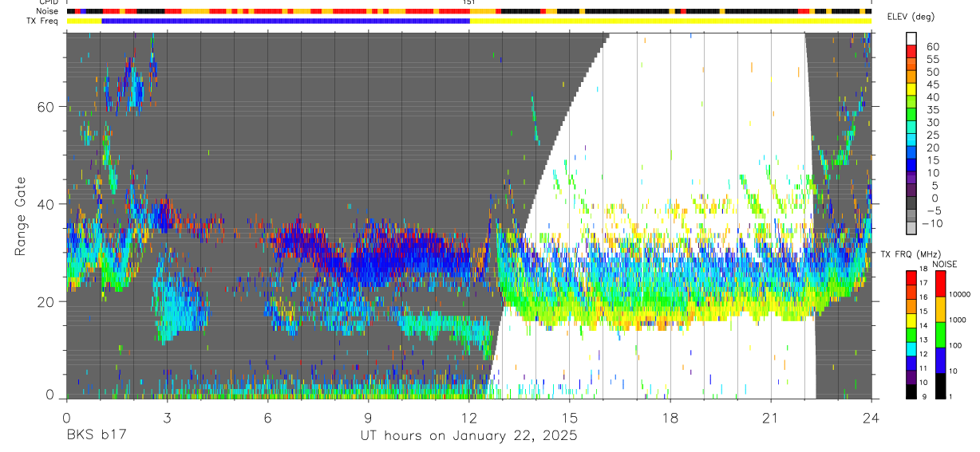Pick the green TX FRQ colorbar segment
Image resolution: width=980 pixels, height=452 pixels.
(911, 334)
